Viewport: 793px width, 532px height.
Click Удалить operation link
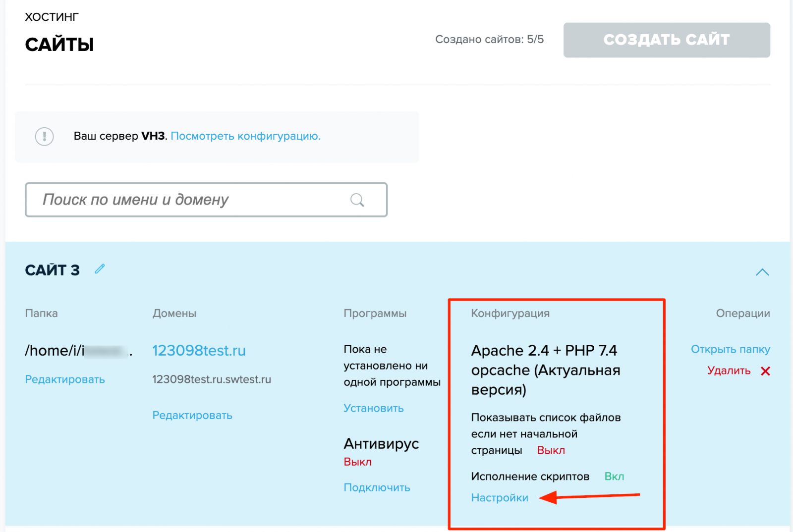pyautogui.click(x=729, y=371)
